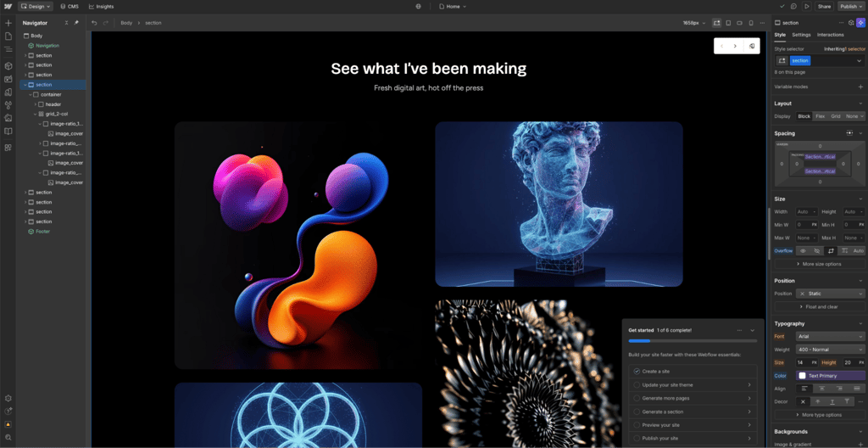Screen dimensions: 868x448
Task: Switch to the Style tab
Action: (x=780, y=35)
